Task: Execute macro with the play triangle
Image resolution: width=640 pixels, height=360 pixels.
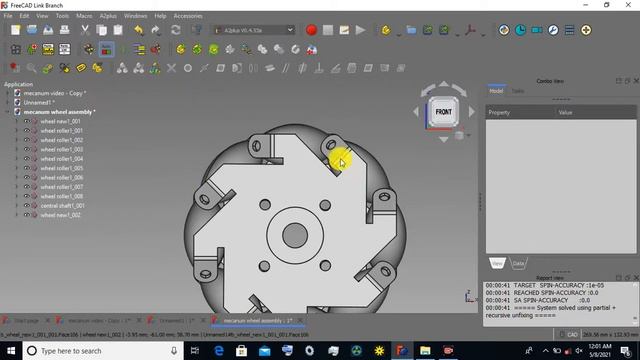Action: click(360, 30)
